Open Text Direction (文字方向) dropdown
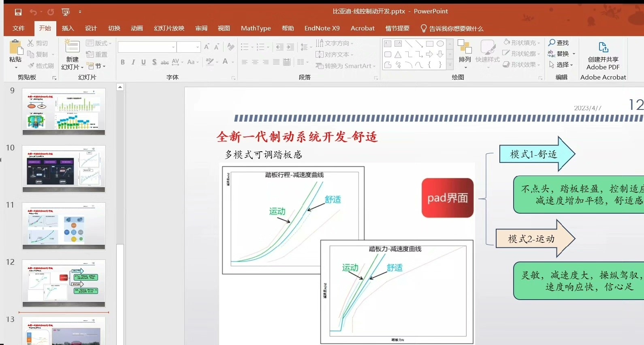Screen dimensions: 644x345 [335, 43]
